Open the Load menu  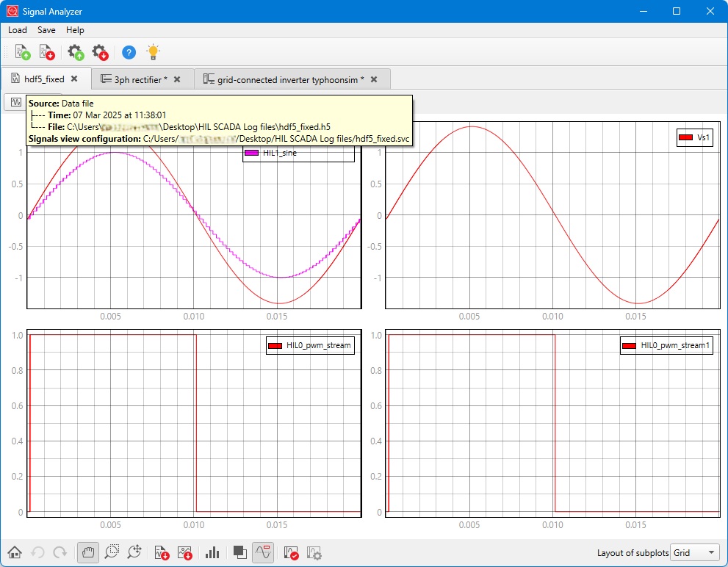click(18, 30)
